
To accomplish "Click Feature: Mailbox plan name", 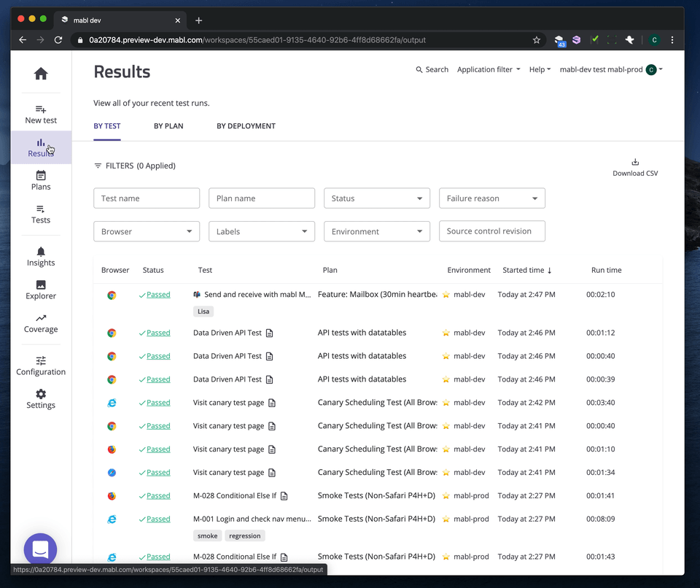I will point(377,295).
